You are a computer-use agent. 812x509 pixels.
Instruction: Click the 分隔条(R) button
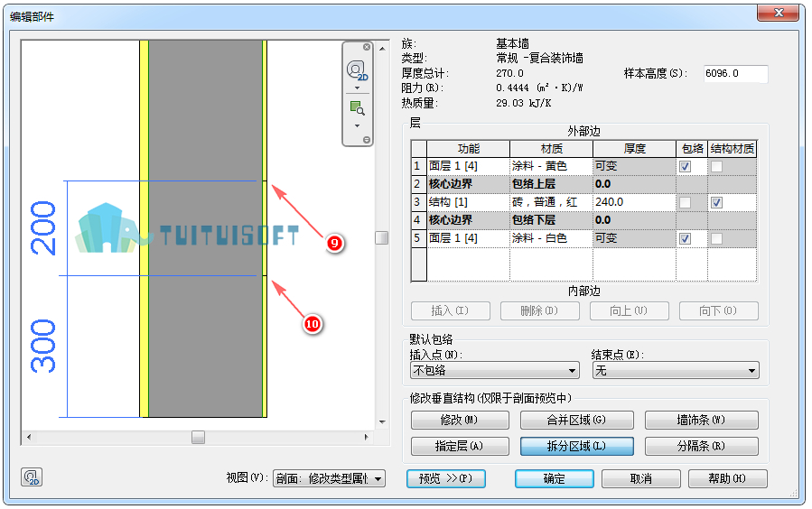click(702, 446)
